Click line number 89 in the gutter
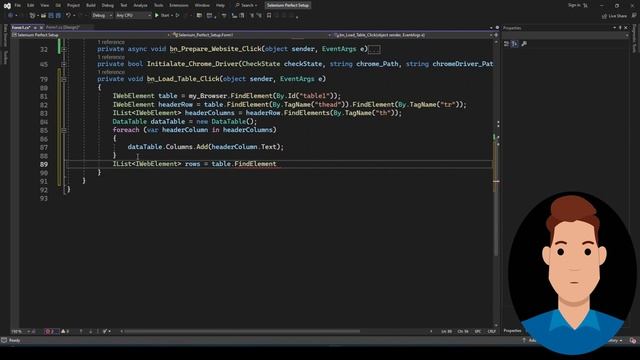640x360 pixels. pos(44,164)
